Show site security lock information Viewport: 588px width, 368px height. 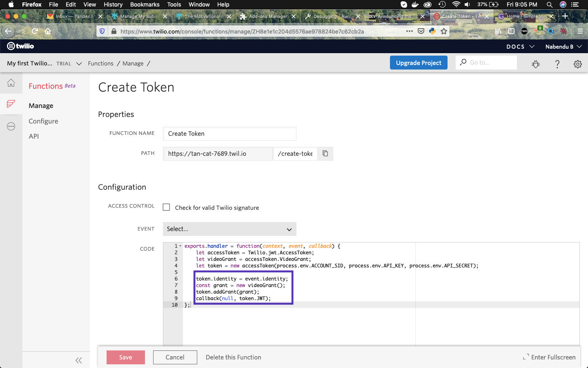click(114, 31)
